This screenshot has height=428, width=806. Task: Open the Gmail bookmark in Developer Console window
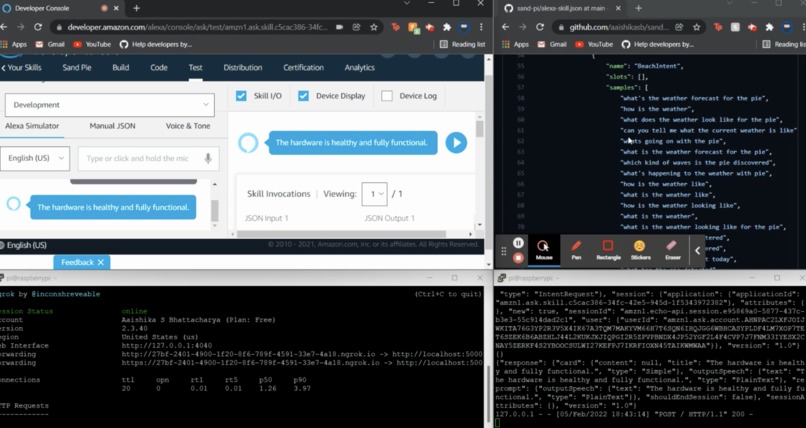pyautogui.click(x=51, y=44)
